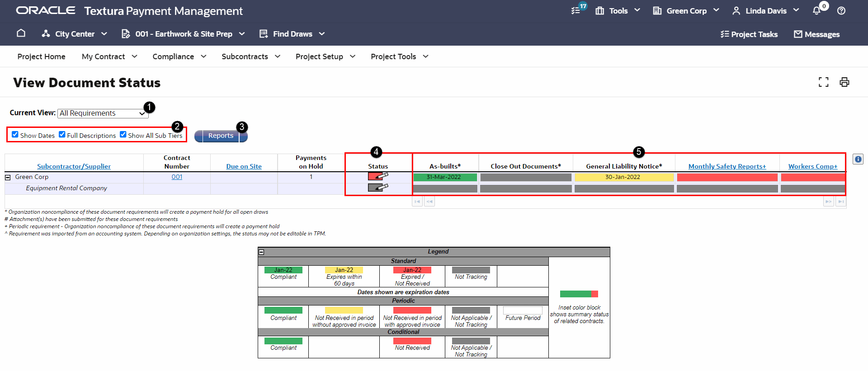
Task: Sort by Due on Site column link
Action: pos(244,166)
